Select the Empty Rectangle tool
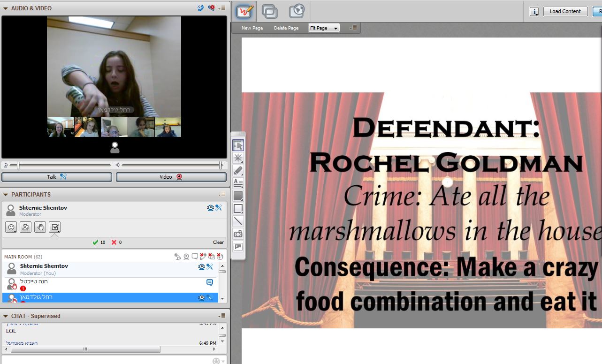The image size is (602, 364). tap(238, 209)
